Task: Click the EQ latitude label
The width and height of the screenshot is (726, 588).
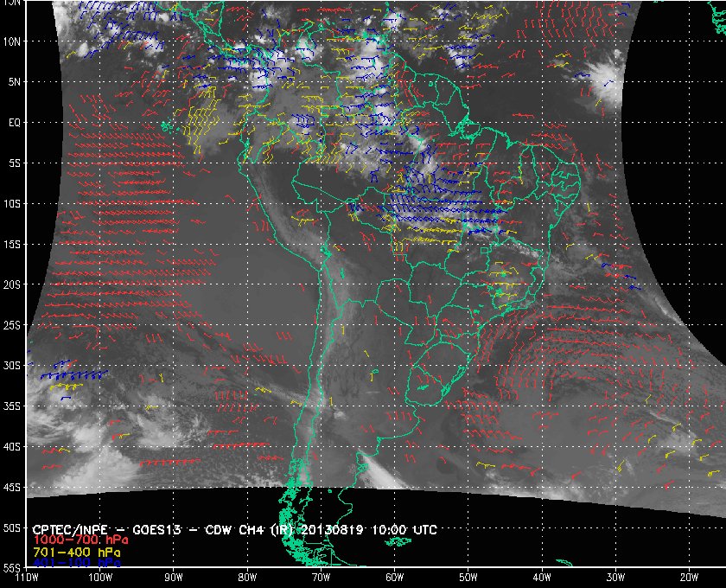Action: coord(15,123)
